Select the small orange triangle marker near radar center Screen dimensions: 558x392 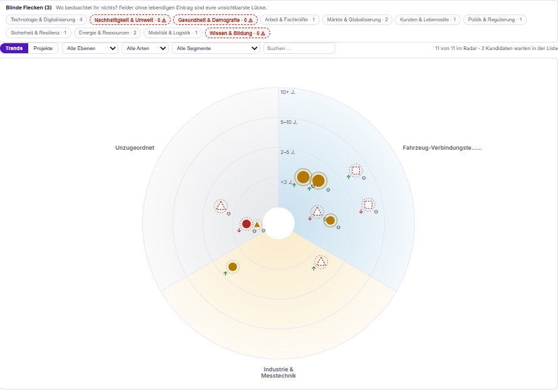257,225
